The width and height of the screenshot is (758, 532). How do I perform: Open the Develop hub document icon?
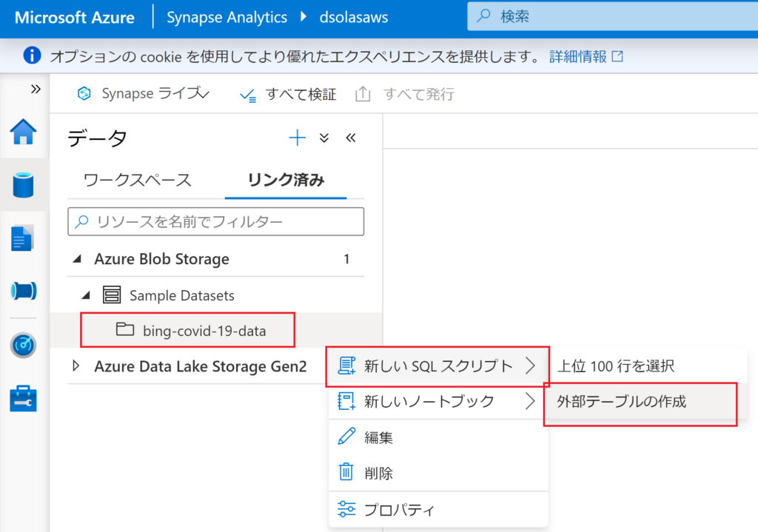tap(23, 238)
